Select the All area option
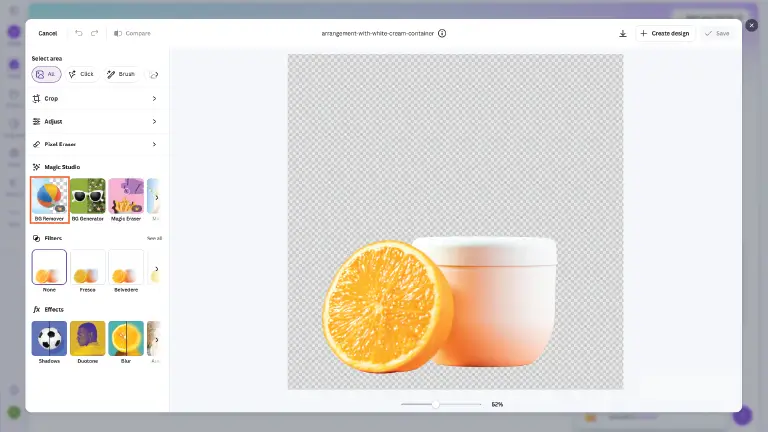Screen dimensions: 768x432 [x=47, y=74]
